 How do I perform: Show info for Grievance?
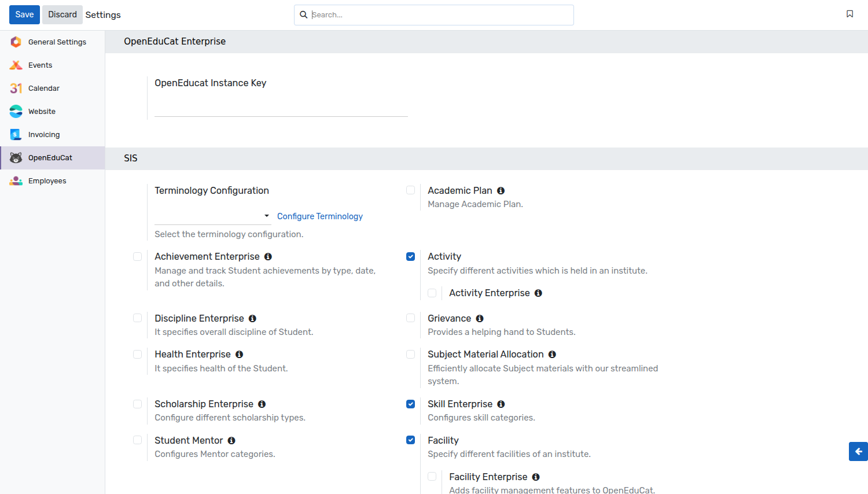(480, 319)
